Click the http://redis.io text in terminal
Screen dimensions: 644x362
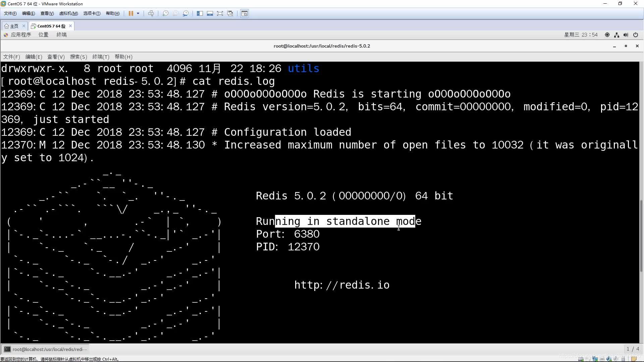point(342,285)
